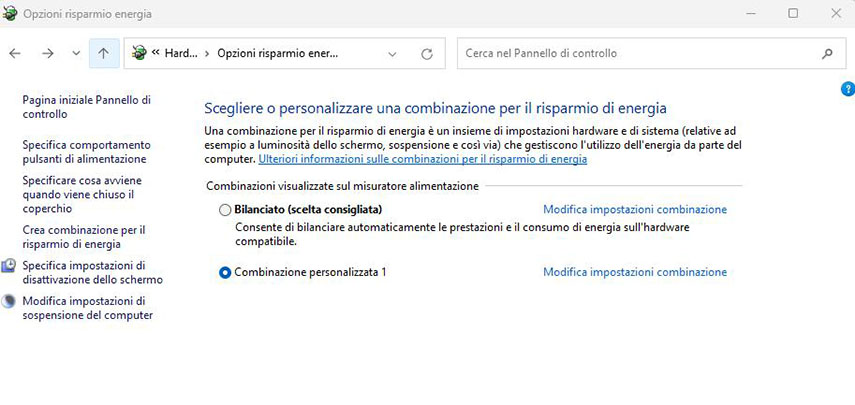The image size is (855, 405).
Task: Go back with the left arrow
Action: pos(15,53)
